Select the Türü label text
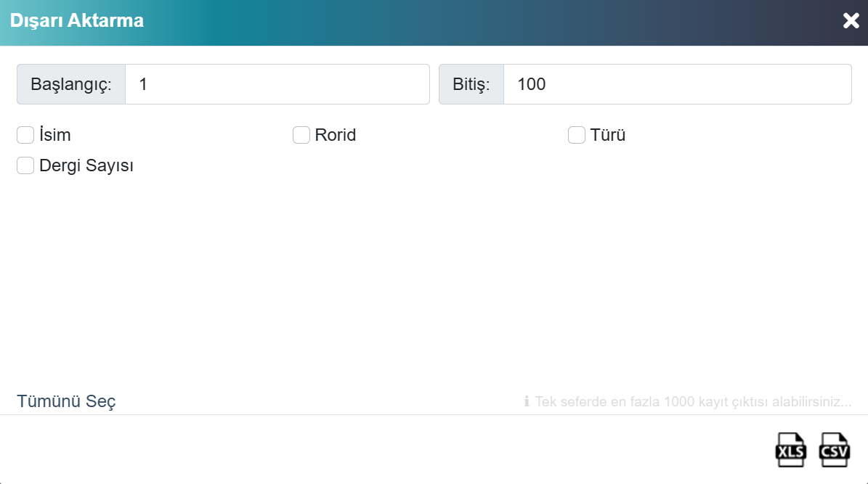The image size is (868, 484). [608, 135]
